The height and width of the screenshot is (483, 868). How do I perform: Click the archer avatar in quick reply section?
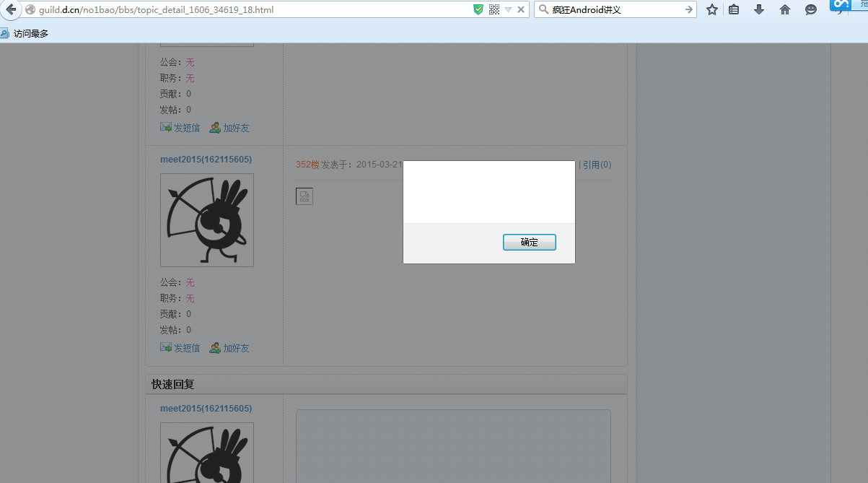[x=207, y=453]
